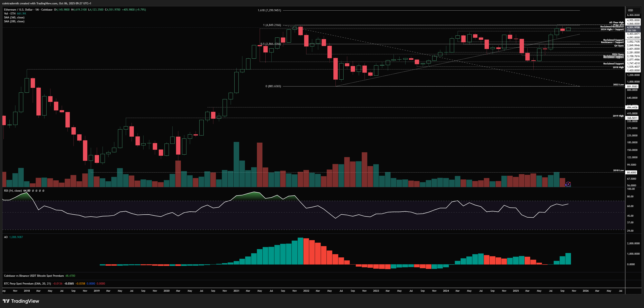Click the current price 4,551.9700 label
Image resolution: width=644 pixels, height=308 pixels.
633,27
